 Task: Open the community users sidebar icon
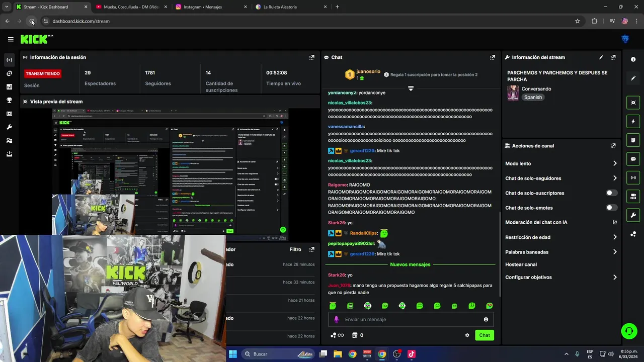[9, 141]
